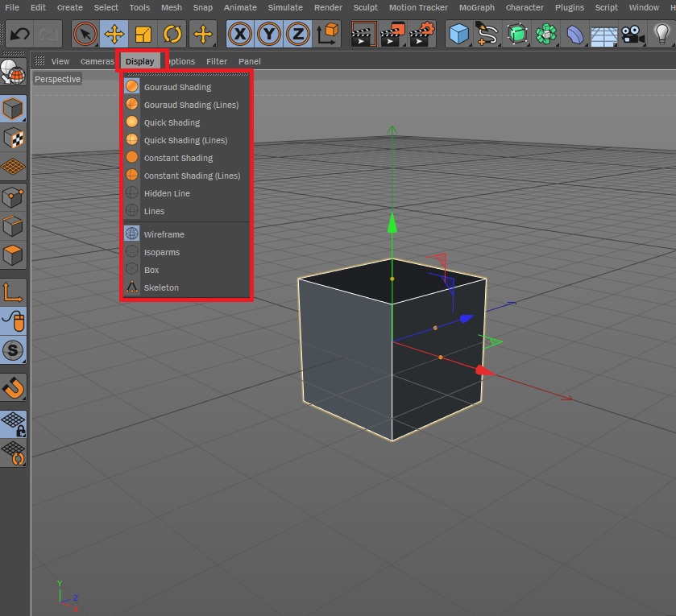
Task: Activate the Rotate tool
Action: coord(172,34)
